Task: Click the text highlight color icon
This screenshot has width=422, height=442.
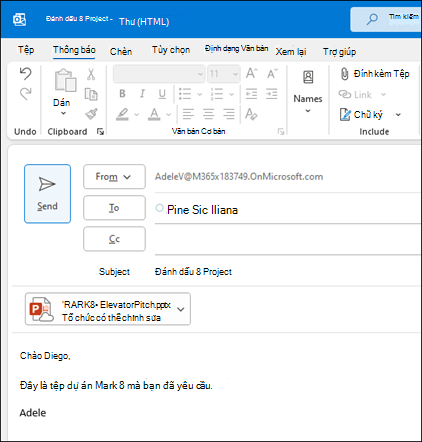Action: tap(122, 114)
